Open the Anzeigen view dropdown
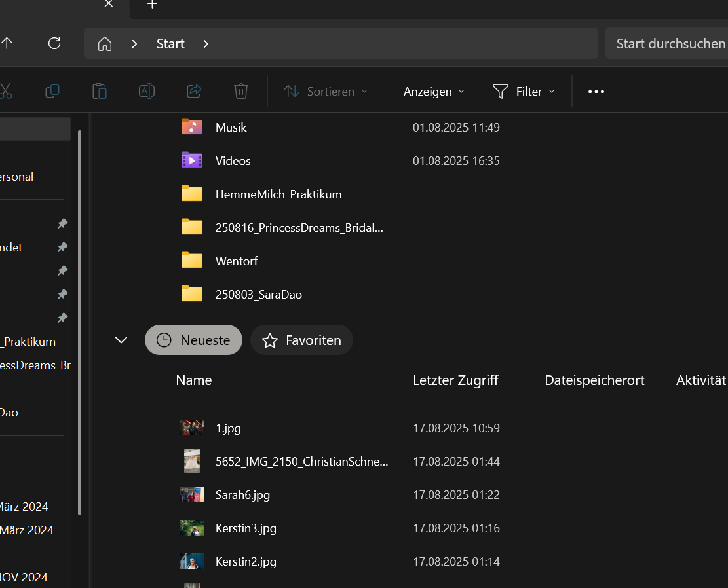The width and height of the screenshot is (728, 588). pyautogui.click(x=434, y=92)
